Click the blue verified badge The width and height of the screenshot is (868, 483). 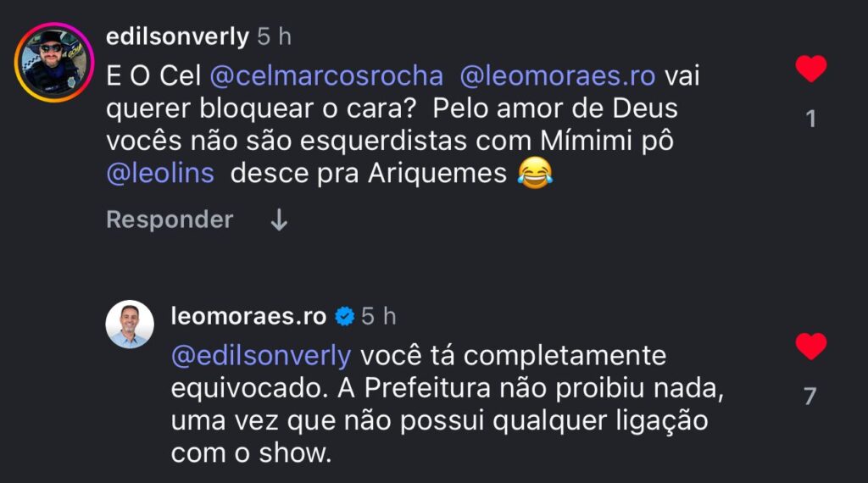coord(344,317)
